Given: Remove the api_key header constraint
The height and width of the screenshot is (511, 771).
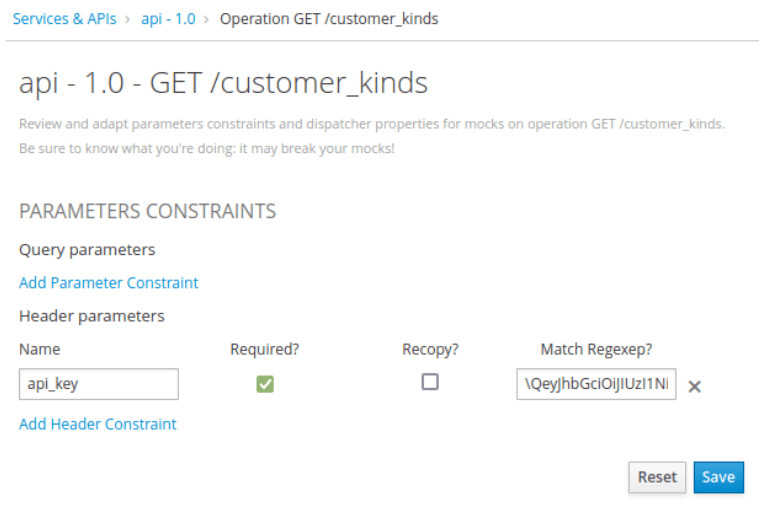Looking at the screenshot, I should click(x=694, y=387).
